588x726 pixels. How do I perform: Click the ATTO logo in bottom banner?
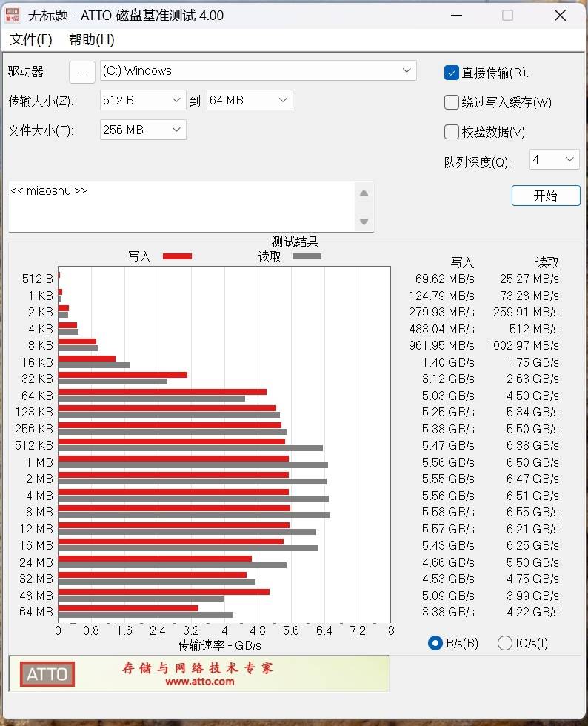(x=47, y=674)
